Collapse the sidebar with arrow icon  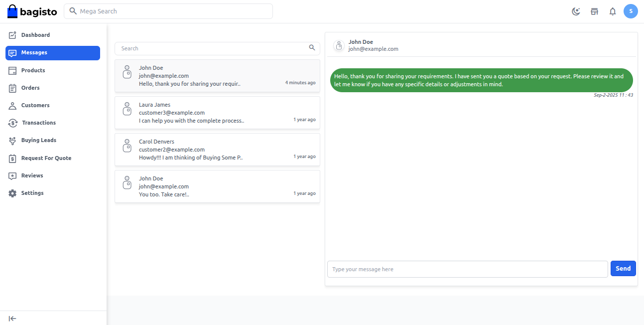click(x=12, y=319)
